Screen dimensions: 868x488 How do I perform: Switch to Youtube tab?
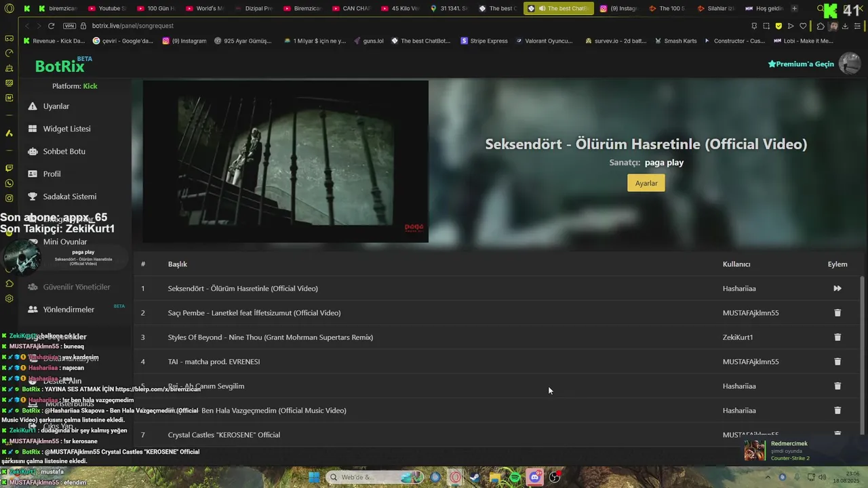[106, 8]
